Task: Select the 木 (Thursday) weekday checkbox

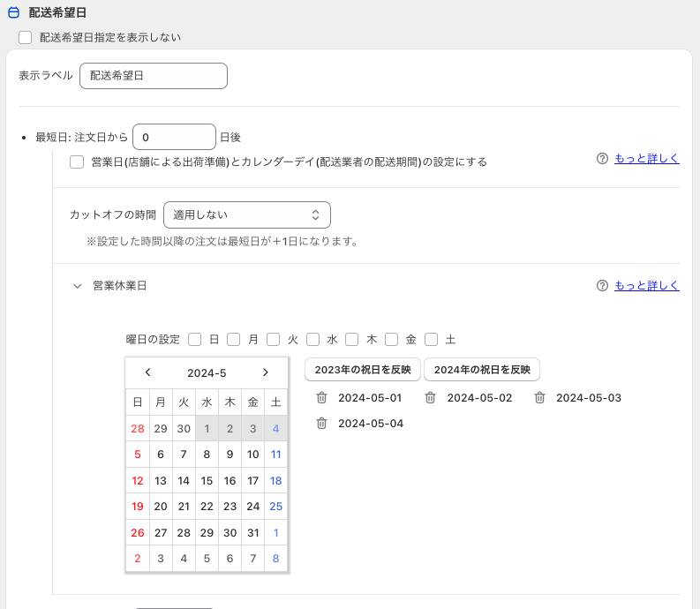Action: pos(352,339)
